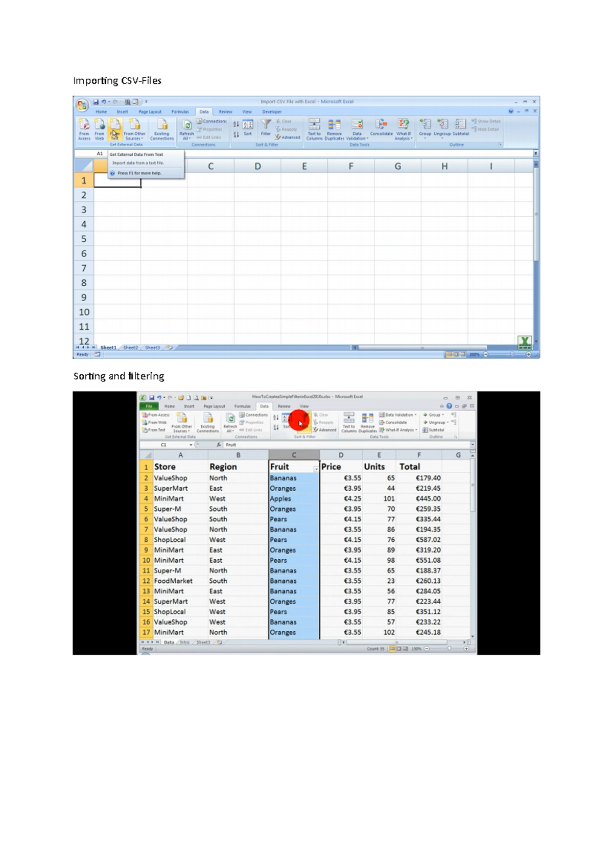Switch to Intro sheet tab in Filter workbook

(184, 643)
